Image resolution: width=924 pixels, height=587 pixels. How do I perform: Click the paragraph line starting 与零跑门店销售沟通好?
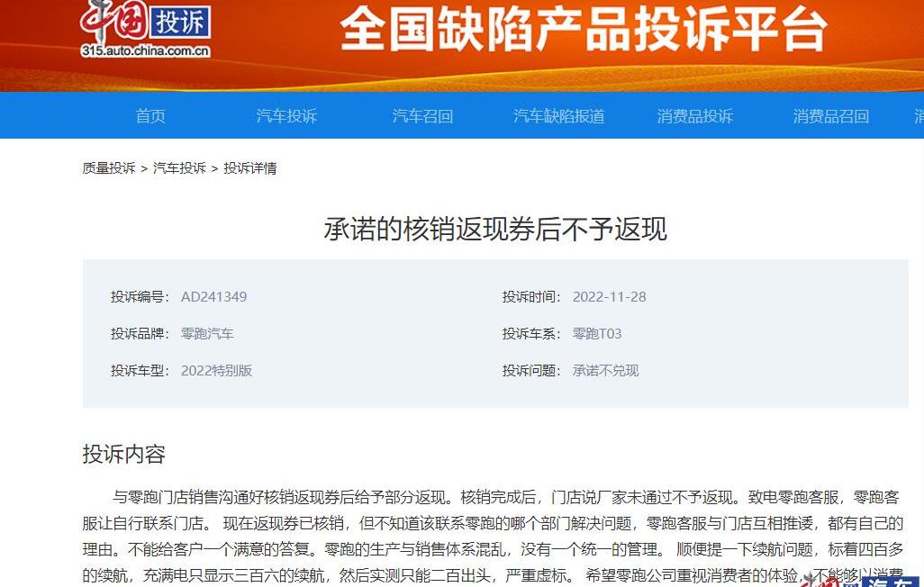506,497
